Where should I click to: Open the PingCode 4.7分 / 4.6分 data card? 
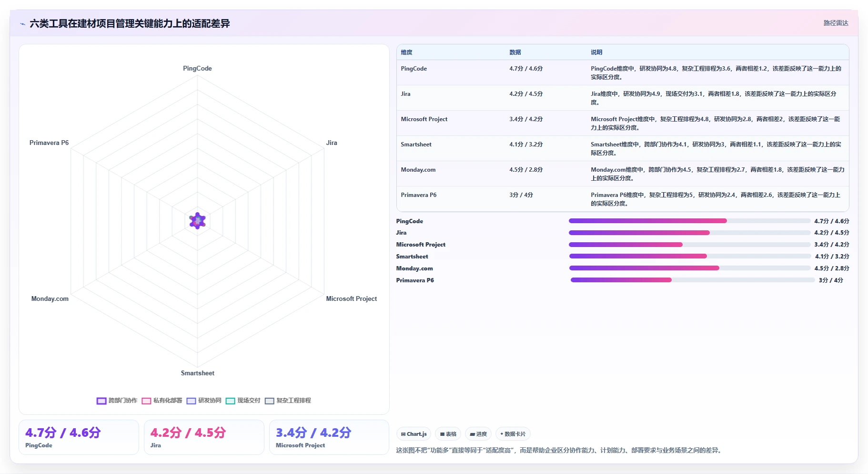pyautogui.click(x=79, y=437)
